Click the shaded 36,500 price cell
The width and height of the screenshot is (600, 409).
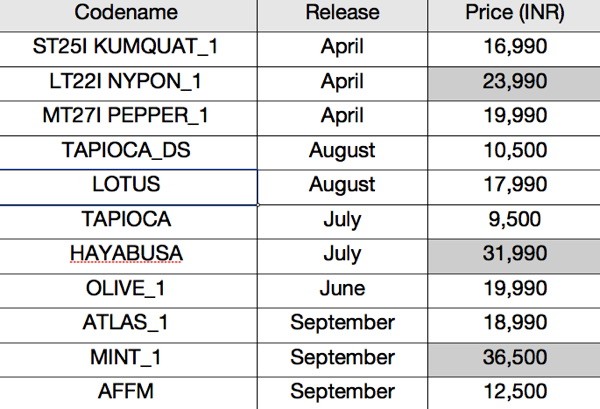tap(514, 360)
